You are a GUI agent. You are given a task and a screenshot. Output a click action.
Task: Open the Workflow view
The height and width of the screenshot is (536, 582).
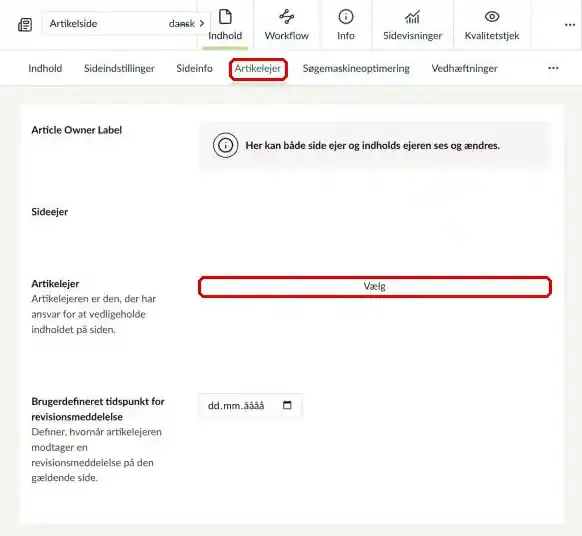point(286,25)
